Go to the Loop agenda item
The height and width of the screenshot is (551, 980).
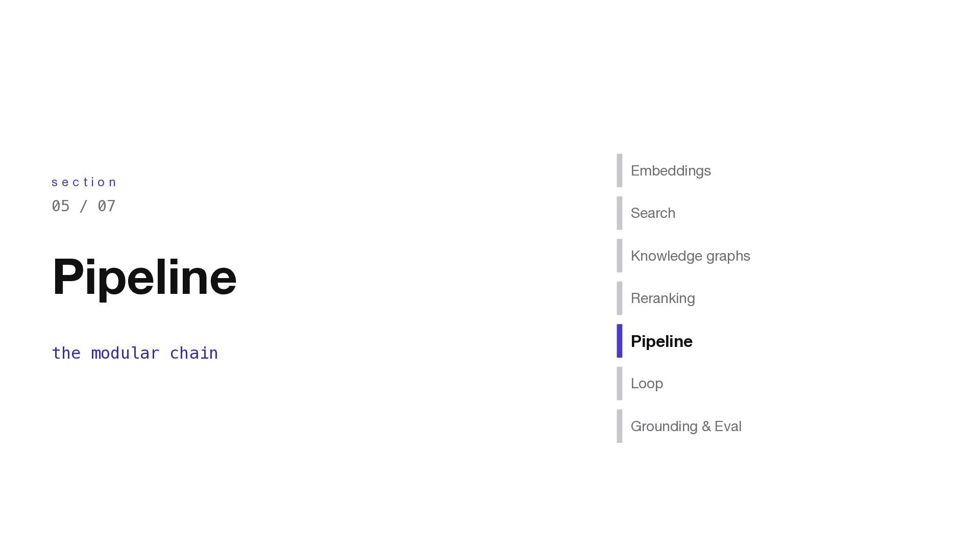click(x=647, y=384)
